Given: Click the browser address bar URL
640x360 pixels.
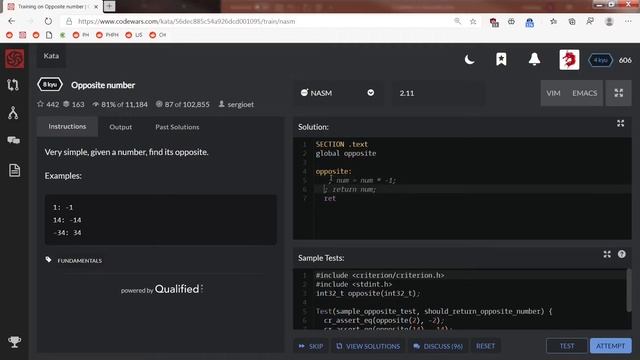Looking at the screenshot, I should [x=187, y=21].
